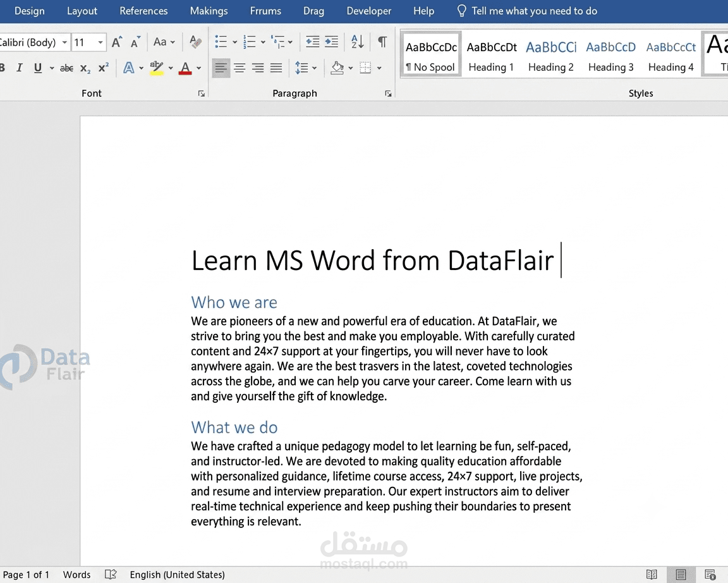Click the Sort A-Z icon

[358, 42]
